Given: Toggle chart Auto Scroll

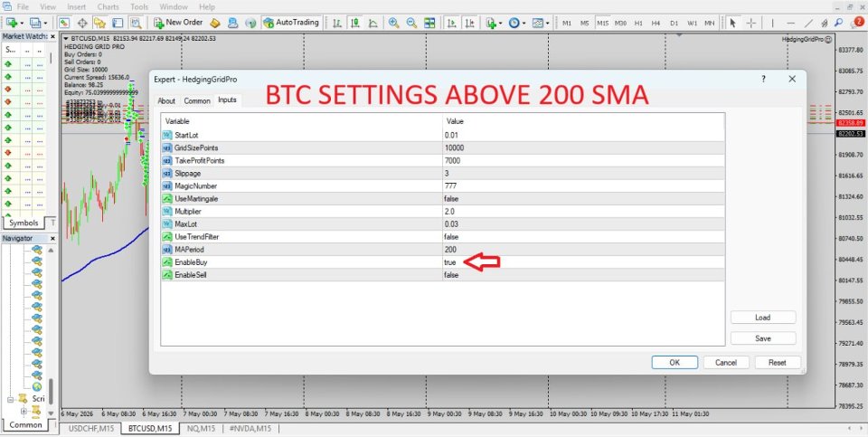Looking at the screenshot, I should point(452,23).
